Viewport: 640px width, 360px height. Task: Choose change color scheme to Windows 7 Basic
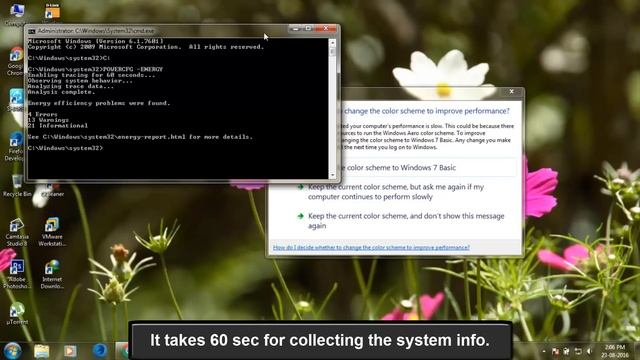pyautogui.click(x=428, y=168)
